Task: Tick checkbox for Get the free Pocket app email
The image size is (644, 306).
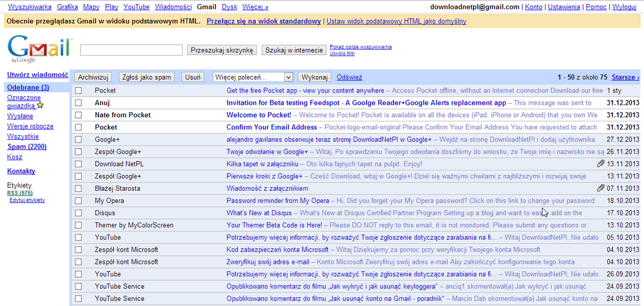Action: coord(78,91)
